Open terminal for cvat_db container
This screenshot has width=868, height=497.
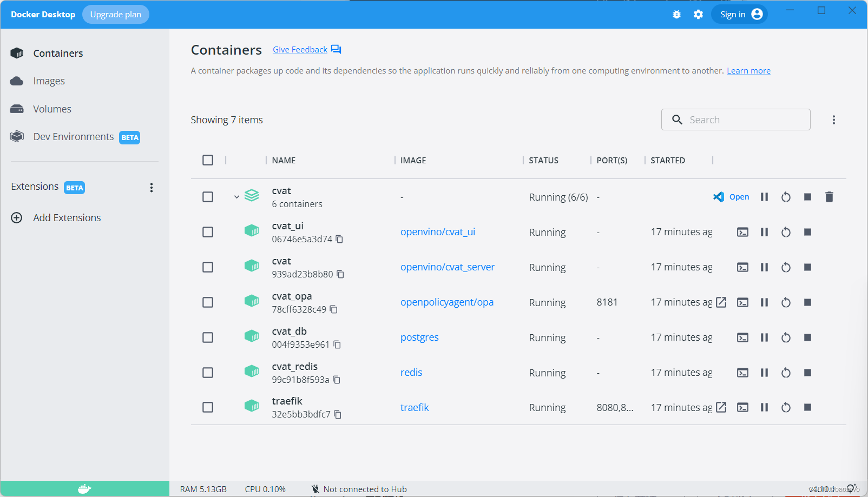click(x=742, y=337)
